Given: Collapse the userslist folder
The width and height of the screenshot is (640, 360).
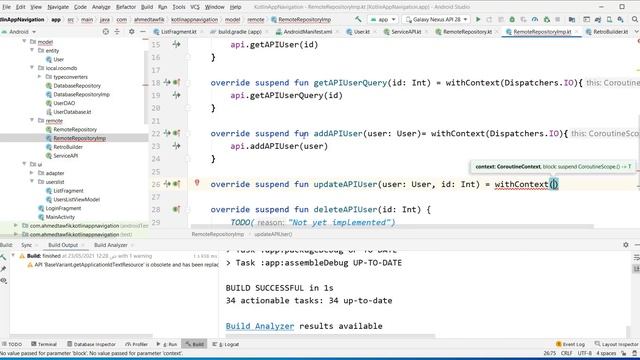Looking at the screenshot, I should [32, 182].
